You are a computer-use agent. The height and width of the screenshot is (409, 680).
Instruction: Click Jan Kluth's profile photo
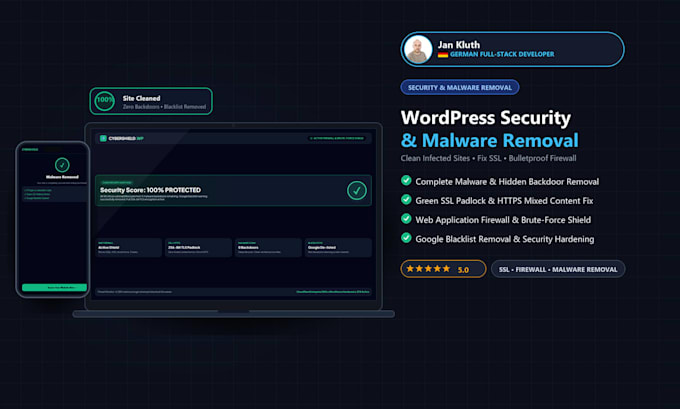418,49
